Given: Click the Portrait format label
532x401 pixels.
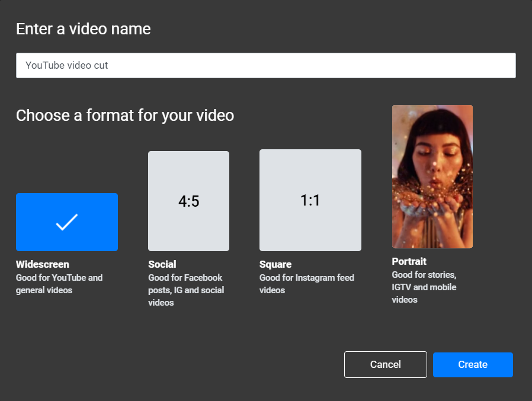Looking at the screenshot, I should (x=409, y=261).
